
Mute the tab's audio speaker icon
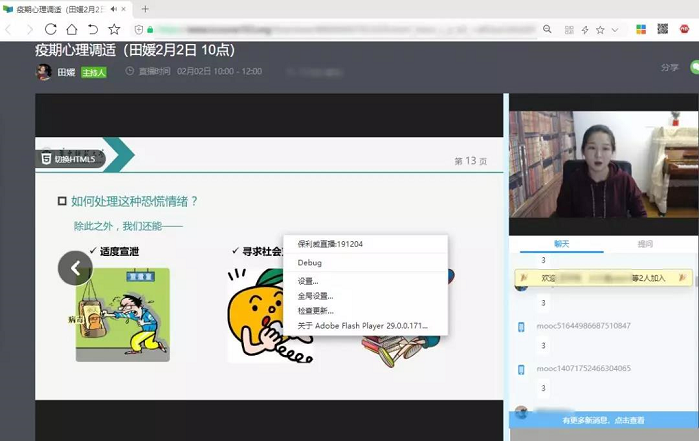click(x=113, y=9)
